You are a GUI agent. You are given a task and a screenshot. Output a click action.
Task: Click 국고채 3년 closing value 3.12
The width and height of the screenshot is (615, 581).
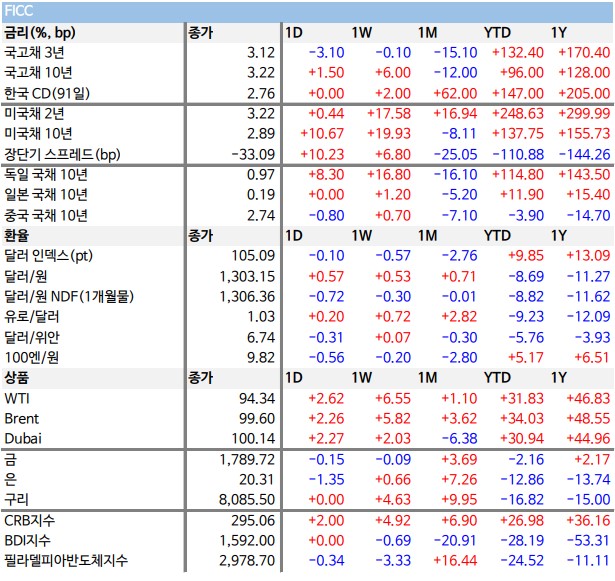pos(261,53)
